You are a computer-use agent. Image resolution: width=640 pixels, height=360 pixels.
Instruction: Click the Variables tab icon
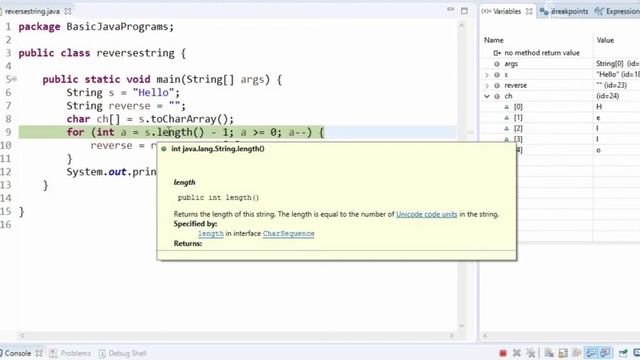coord(486,11)
